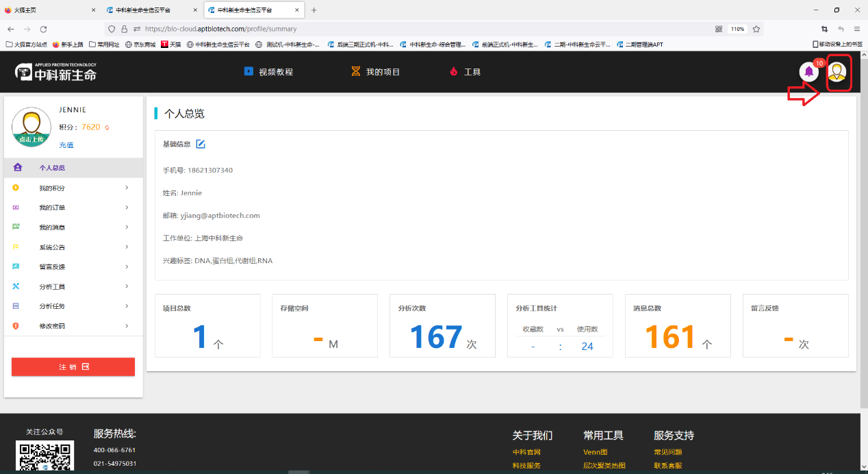The height and width of the screenshot is (474, 868).
Task: Click the highlighted profile avatar icon top right
Action: pyautogui.click(x=839, y=73)
